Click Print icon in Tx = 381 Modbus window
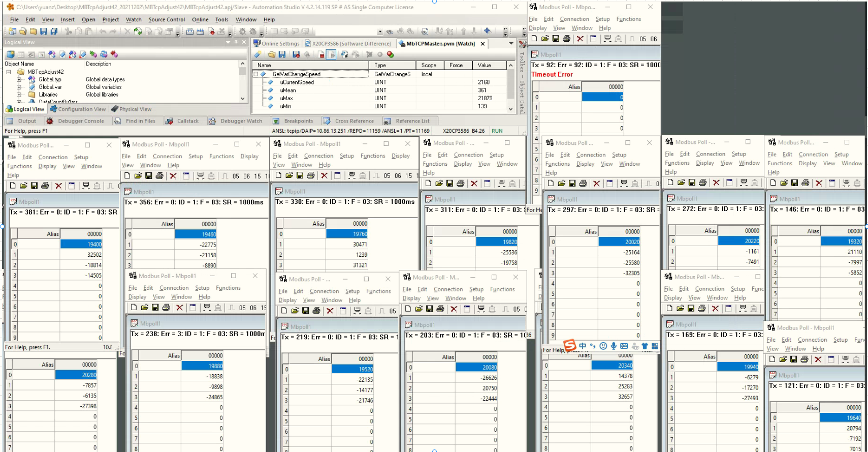The image size is (868, 452). [x=45, y=186]
